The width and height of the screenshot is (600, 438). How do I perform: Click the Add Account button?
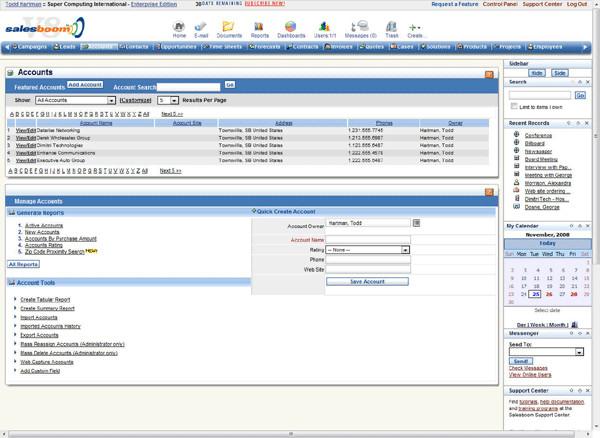click(x=85, y=85)
